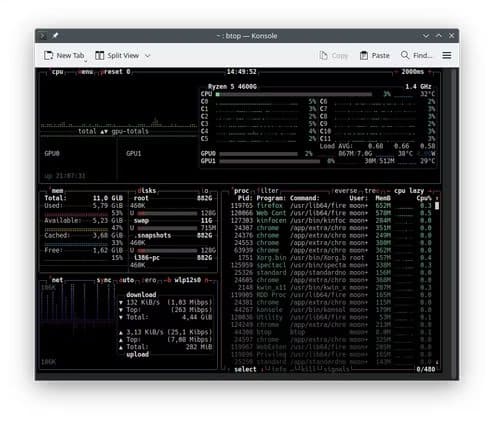Click the MemB column header

point(383,198)
